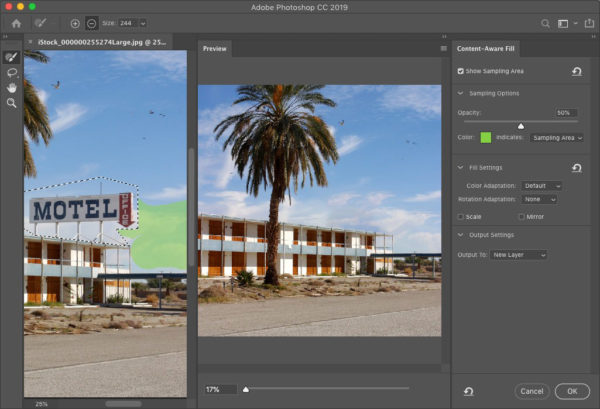
Task: Select the Preview tab
Action: pos(214,48)
